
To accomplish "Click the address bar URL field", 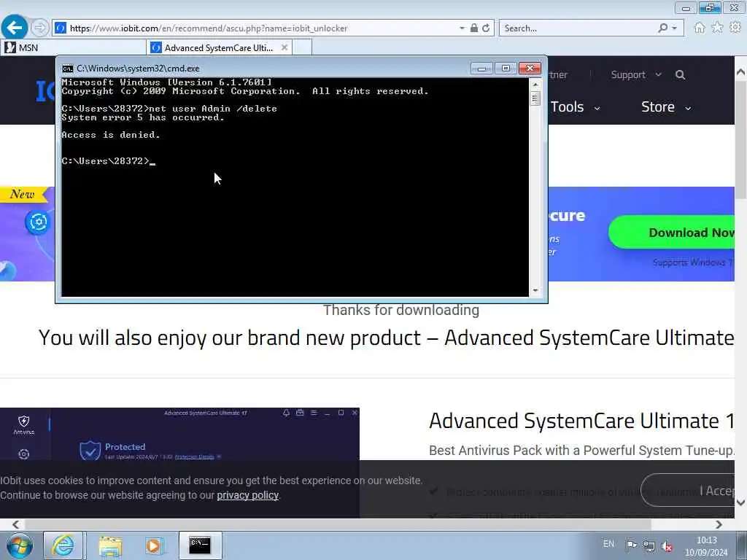I will point(262,28).
